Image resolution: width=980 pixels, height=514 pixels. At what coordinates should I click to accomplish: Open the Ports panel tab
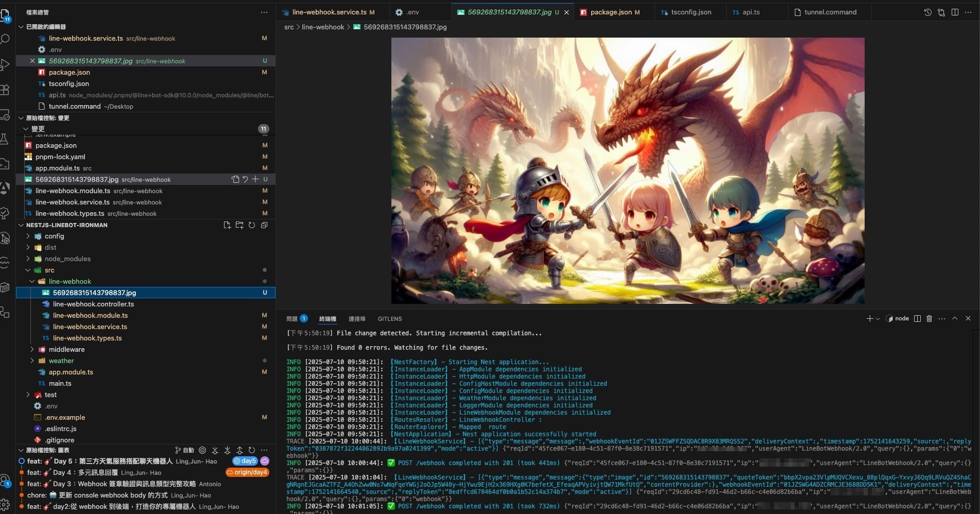point(357,319)
